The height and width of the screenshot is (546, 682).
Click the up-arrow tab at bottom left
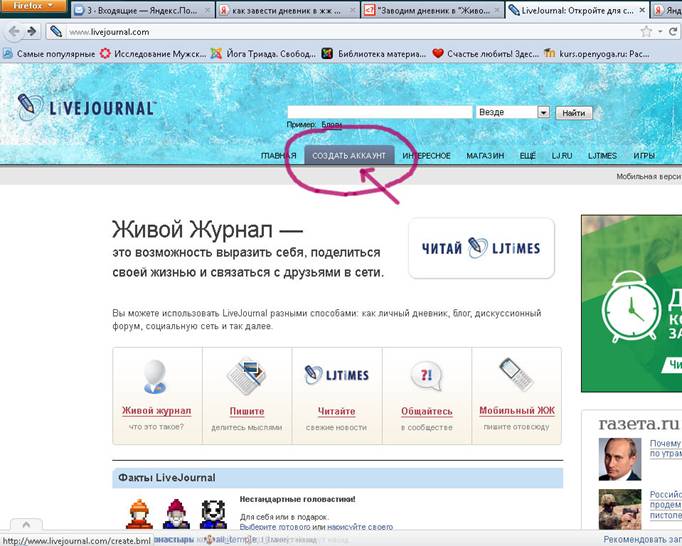(x=26, y=525)
